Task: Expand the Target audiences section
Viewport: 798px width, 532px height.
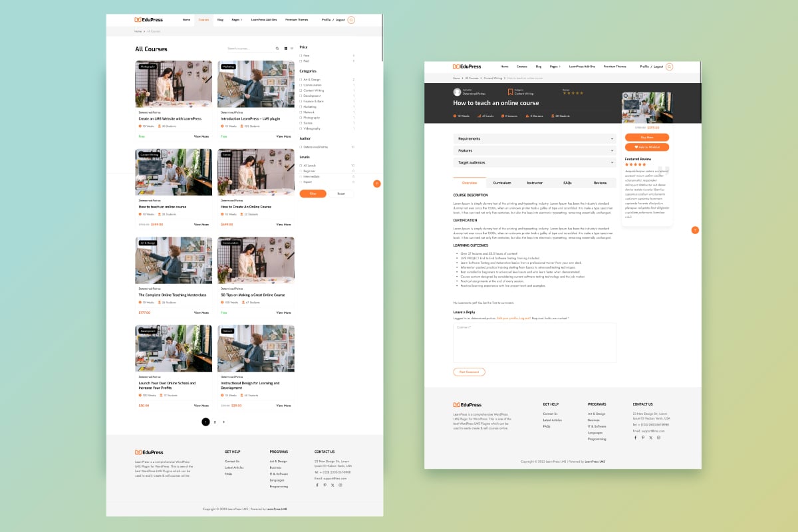Action: point(534,162)
